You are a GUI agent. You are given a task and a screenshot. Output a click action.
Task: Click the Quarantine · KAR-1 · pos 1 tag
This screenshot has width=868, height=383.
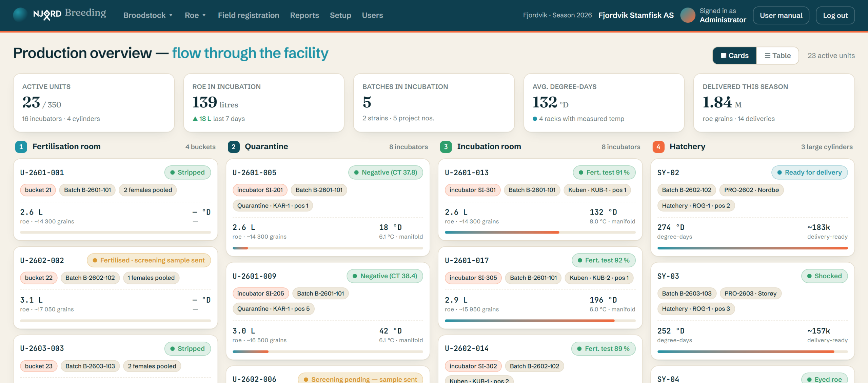(x=273, y=205)
